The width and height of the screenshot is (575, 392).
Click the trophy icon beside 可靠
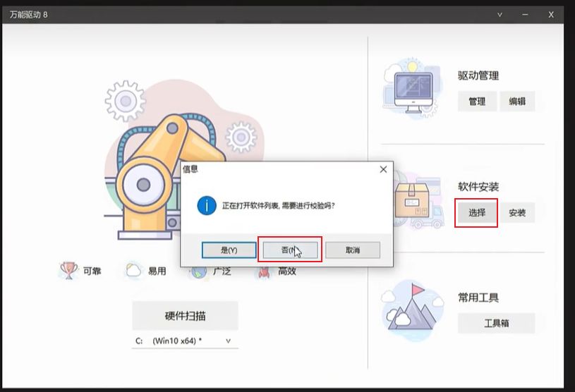coord(68,270)
